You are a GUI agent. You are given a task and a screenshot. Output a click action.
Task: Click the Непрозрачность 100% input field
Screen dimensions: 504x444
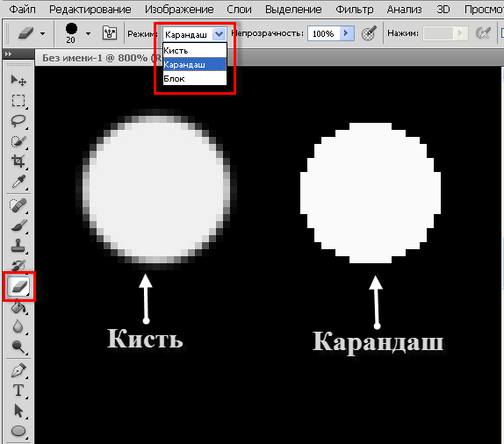click(324, 33)
